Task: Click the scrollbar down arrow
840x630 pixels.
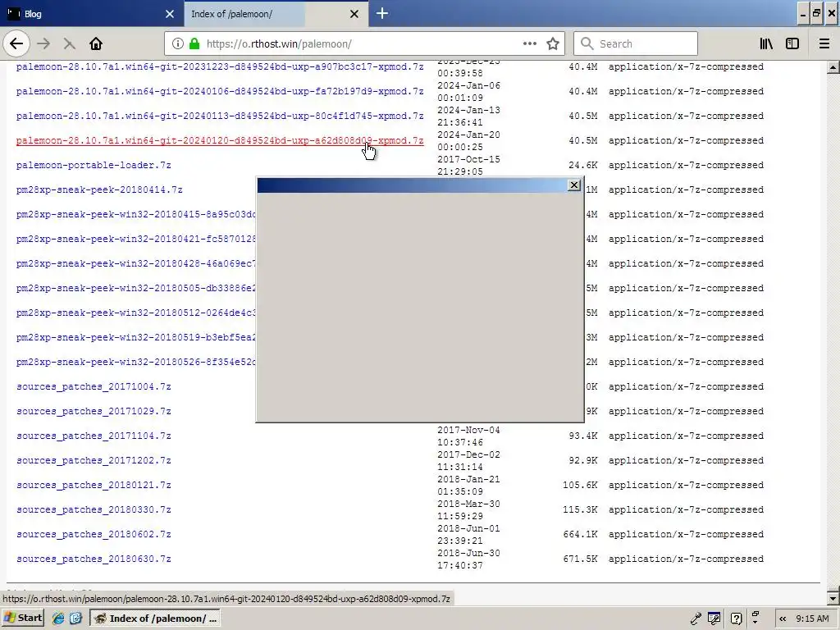Action: coord(833,598)
